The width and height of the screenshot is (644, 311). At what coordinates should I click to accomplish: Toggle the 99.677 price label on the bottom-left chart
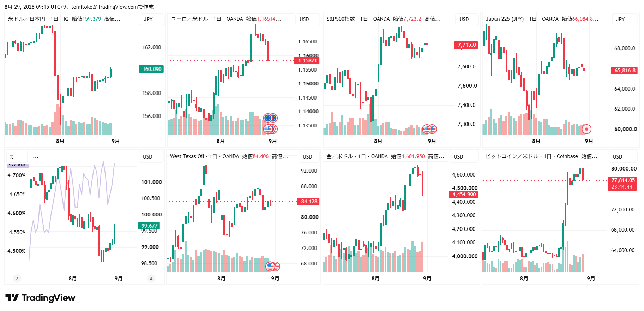coord(149,226)
